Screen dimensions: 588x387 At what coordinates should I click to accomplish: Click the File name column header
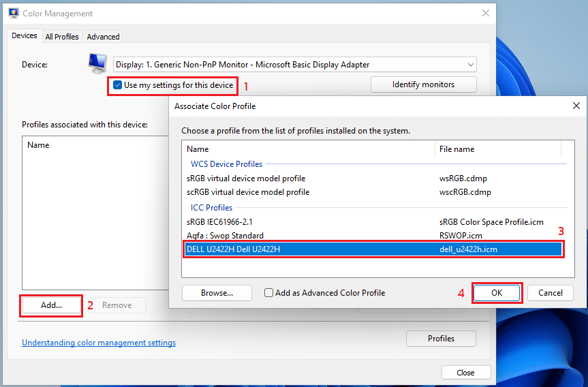(x=498, y=149)
